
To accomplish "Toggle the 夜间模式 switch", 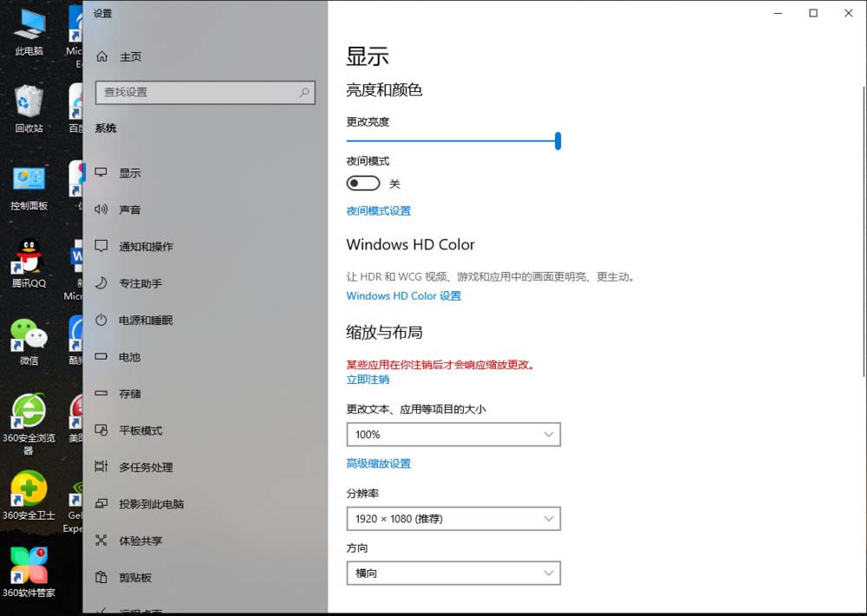I will pos(363,184).
